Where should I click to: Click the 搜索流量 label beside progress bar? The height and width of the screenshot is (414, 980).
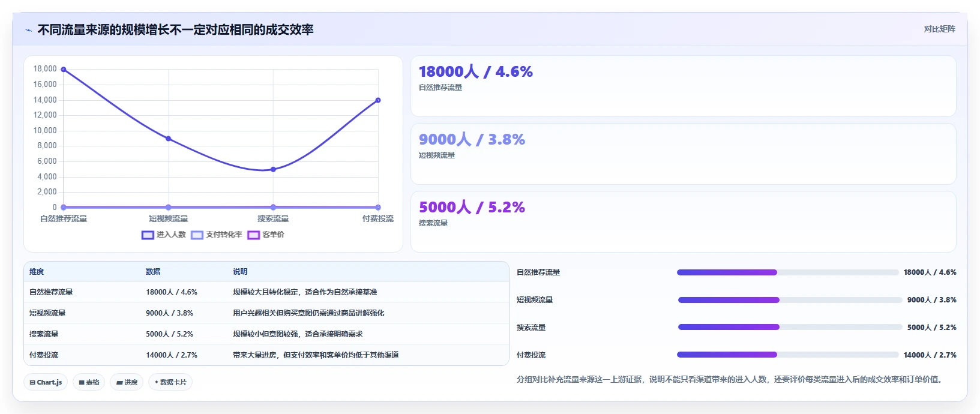click(x=531, y=328)
